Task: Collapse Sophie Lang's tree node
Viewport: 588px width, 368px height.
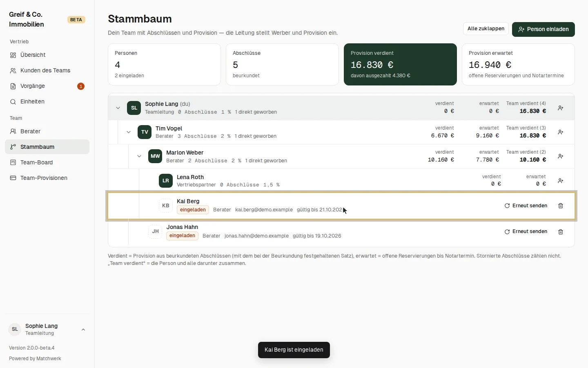Action: (118, 108)
